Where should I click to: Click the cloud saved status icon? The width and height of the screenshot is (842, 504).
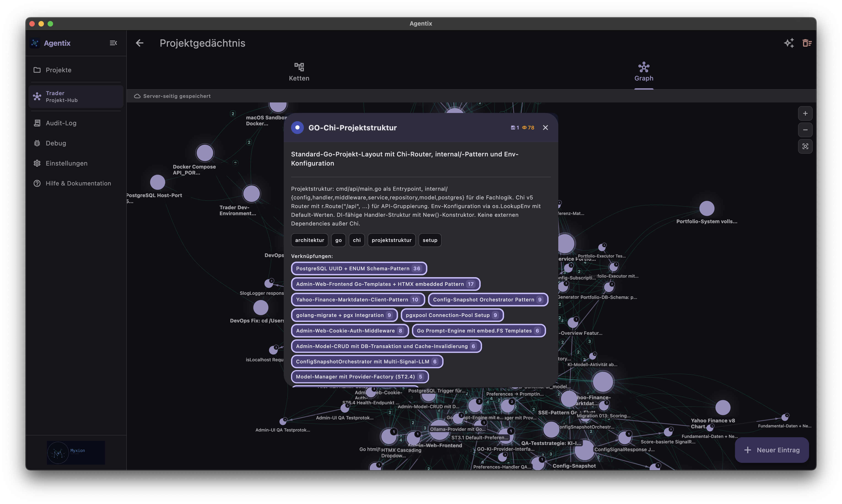coord(137,96)
